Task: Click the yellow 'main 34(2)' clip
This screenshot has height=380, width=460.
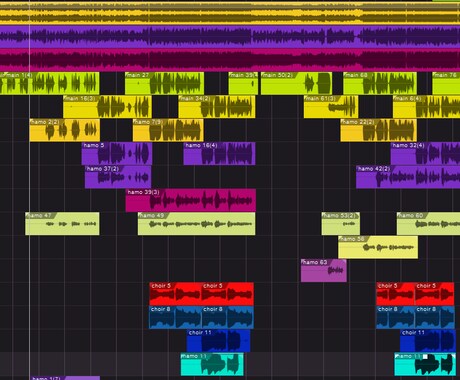Action: (217, 107)
